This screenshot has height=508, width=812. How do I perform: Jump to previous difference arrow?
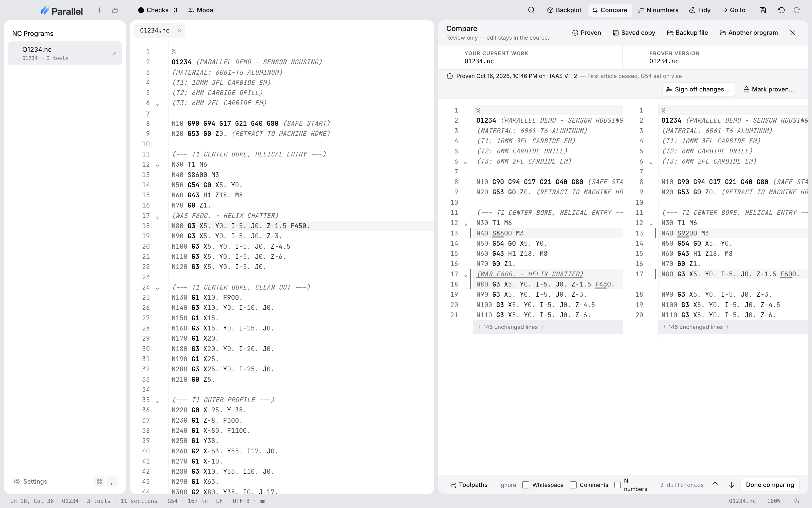715,485
